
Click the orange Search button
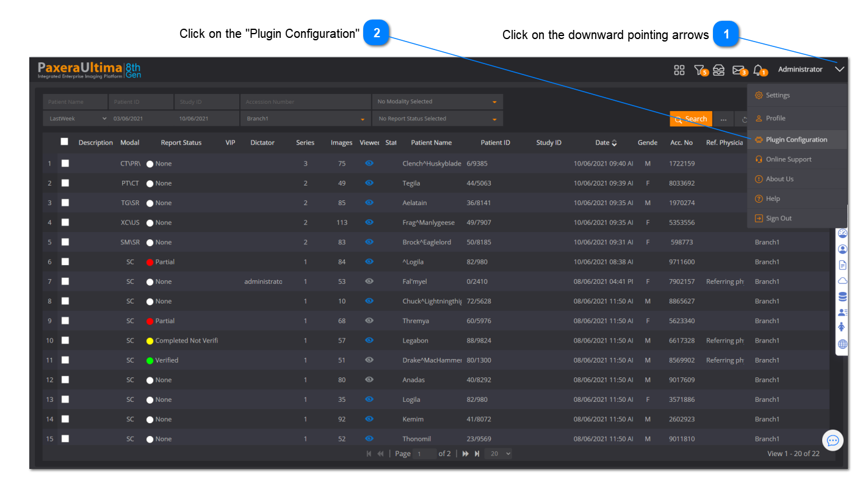pyautogui.click(x=691, y=119)
